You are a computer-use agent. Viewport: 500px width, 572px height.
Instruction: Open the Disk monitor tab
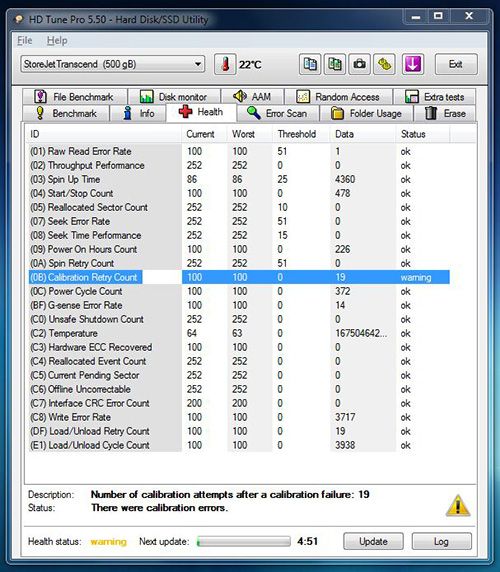point(174,97)
